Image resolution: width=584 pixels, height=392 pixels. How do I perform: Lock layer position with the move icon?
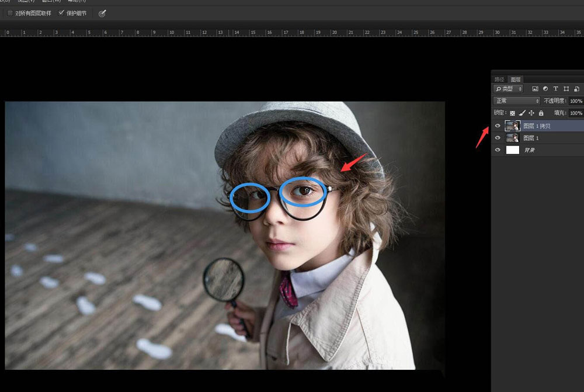[531, 113]
